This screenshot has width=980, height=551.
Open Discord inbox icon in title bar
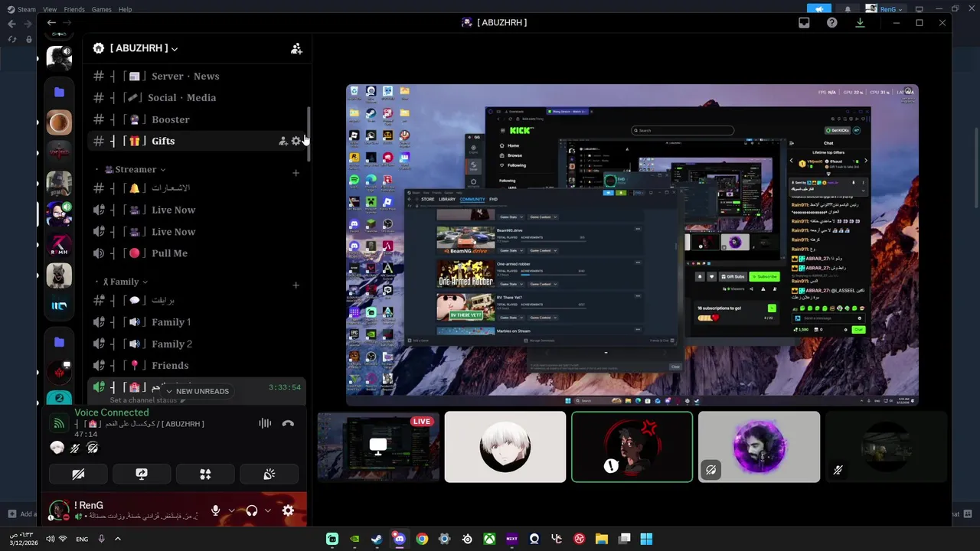click(804, 23)
